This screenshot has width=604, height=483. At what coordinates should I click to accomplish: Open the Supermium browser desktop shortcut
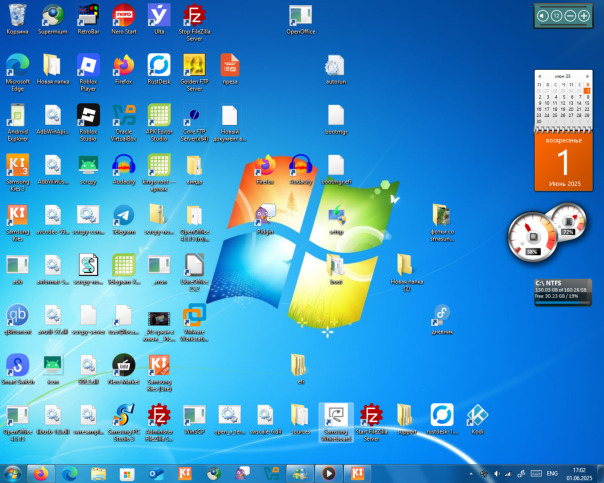(x=53, y=17)
